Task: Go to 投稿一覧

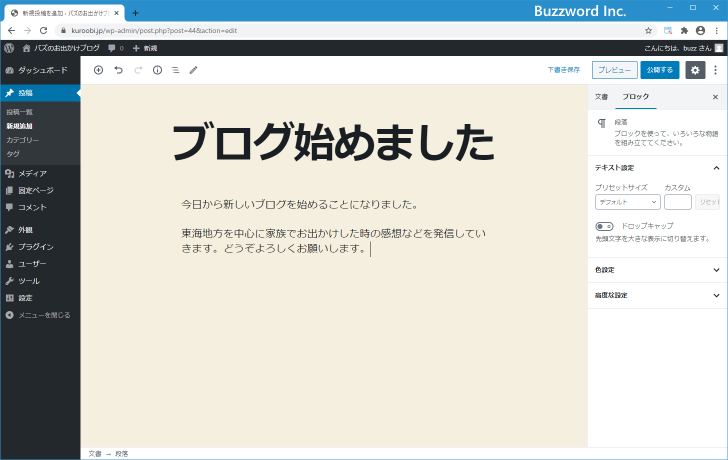Action: (x=20, y=112)
